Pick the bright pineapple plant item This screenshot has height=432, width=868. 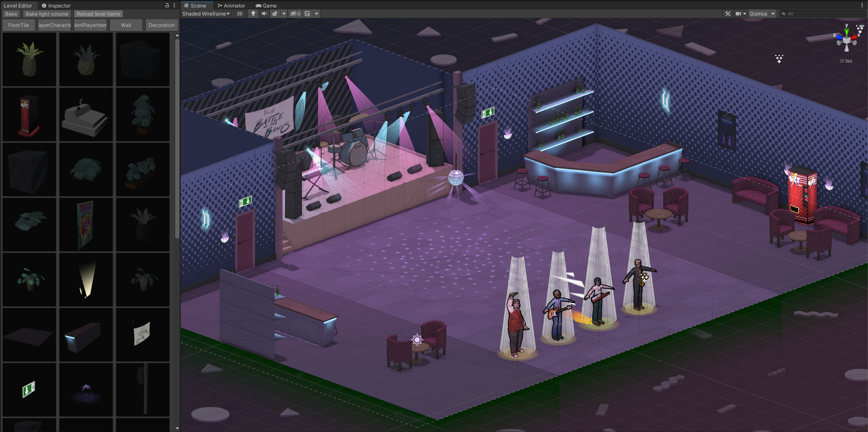29,59
